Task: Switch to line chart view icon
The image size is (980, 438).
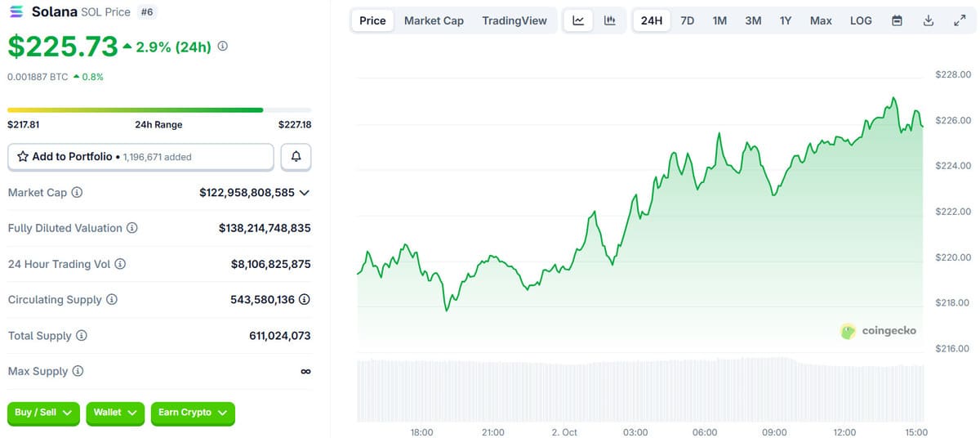Action: [578, 20]
